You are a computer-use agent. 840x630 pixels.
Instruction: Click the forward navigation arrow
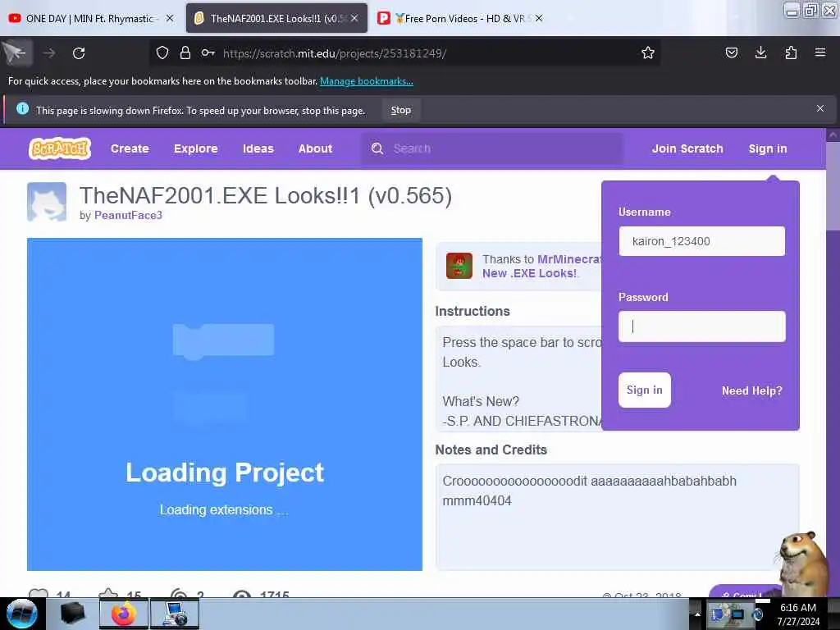coord(49,53)
